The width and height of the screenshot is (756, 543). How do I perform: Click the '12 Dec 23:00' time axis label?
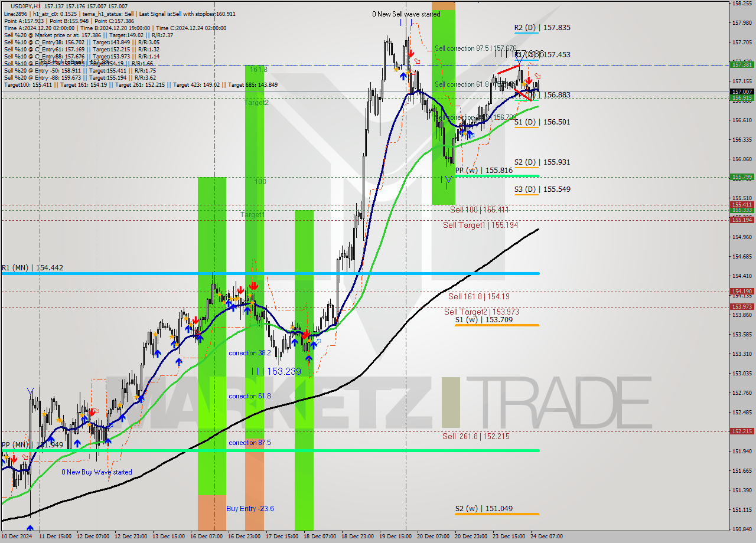[x=131, y=537]
